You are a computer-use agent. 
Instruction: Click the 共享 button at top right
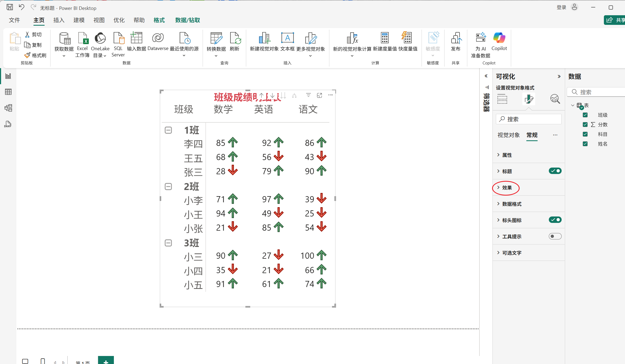pos(615,20)
